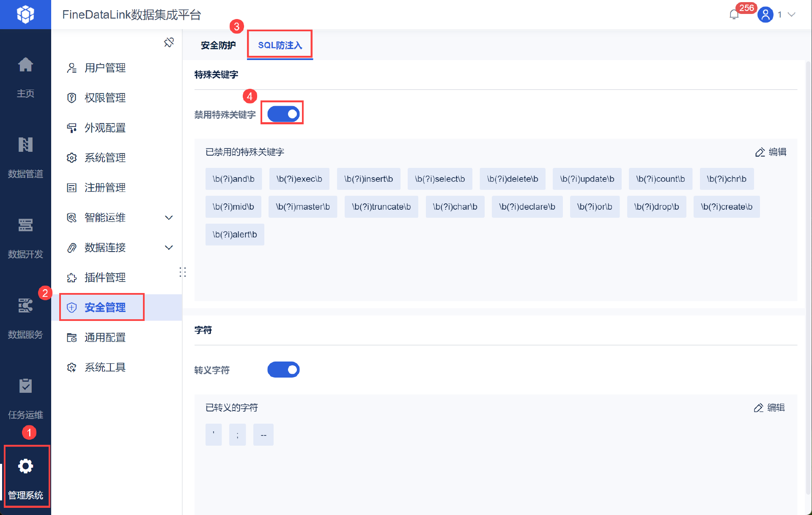Click the 用户管理 person icon
Screen dimensions: 812x515
click(71, 68)
